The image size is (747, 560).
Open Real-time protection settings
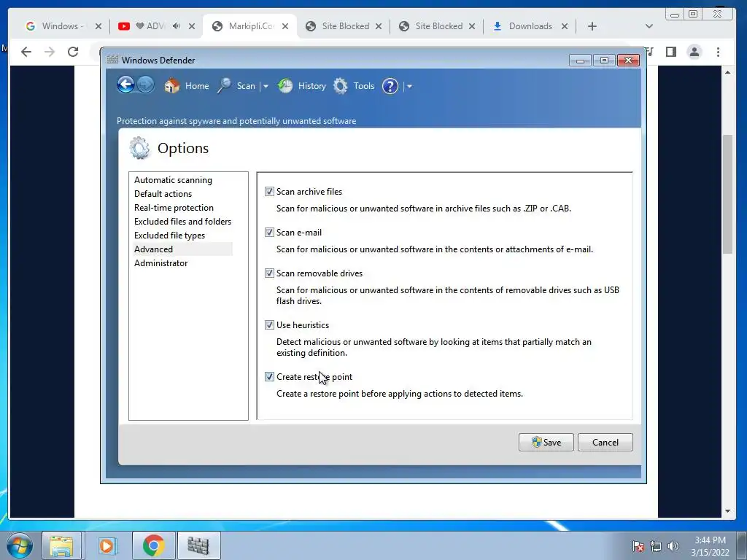[174, 208]
